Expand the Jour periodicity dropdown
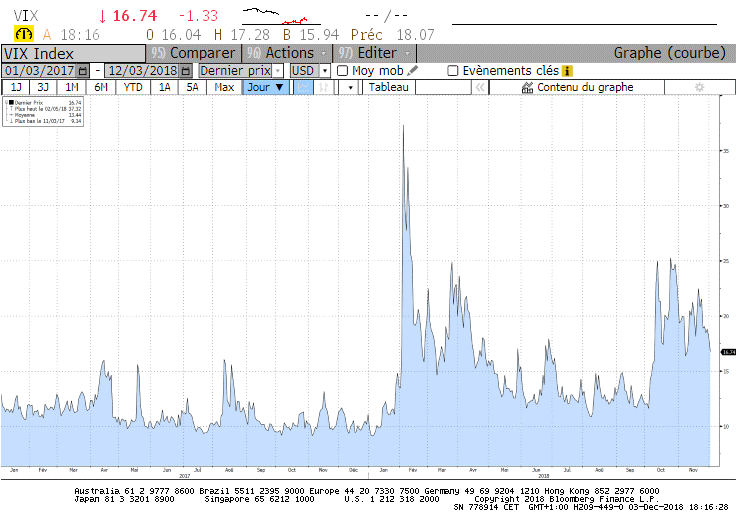 [266, 87]
